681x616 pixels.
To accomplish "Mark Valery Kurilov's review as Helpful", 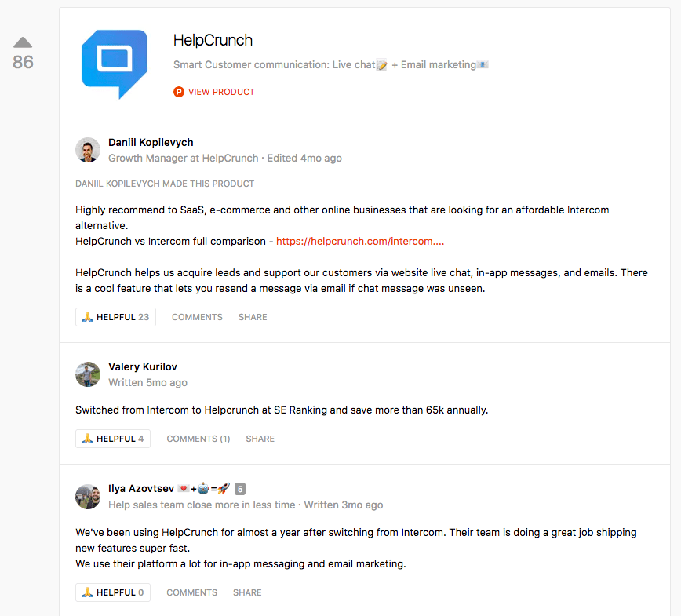I will (x=113, y=439).
